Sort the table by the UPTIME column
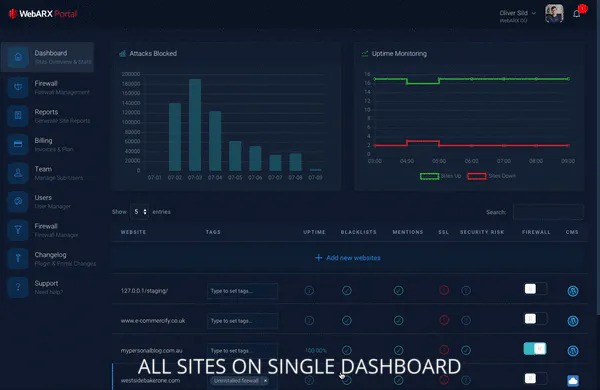This screenshot has height=390, width=600. pyautogui.click(x=314, y=232)
